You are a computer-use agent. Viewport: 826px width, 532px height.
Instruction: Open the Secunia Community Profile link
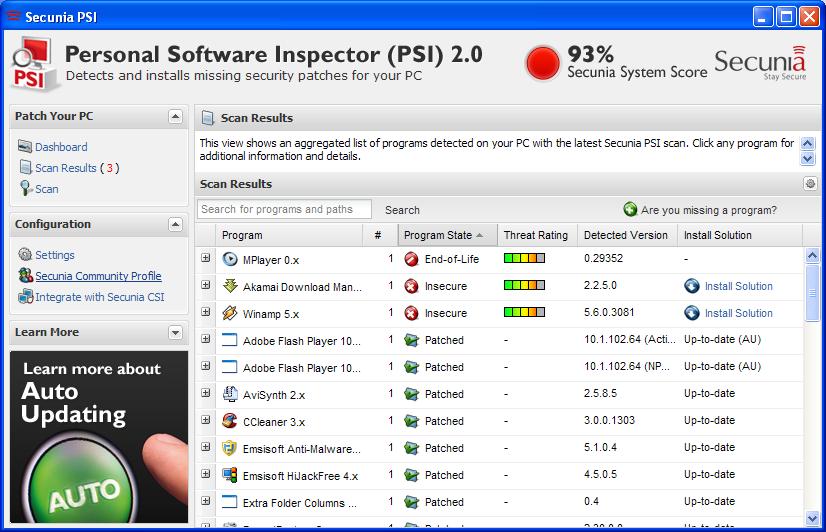click(x=98, y=276)
